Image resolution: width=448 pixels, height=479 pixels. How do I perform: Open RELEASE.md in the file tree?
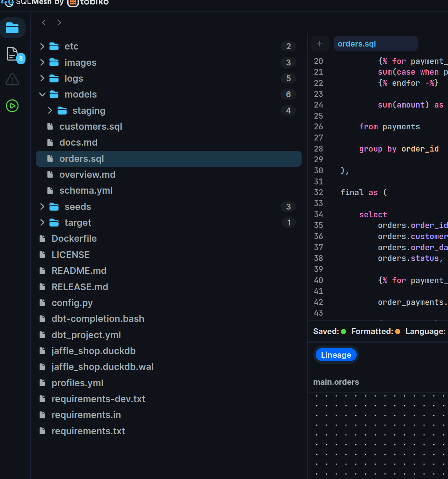click(x=80, y=287)
